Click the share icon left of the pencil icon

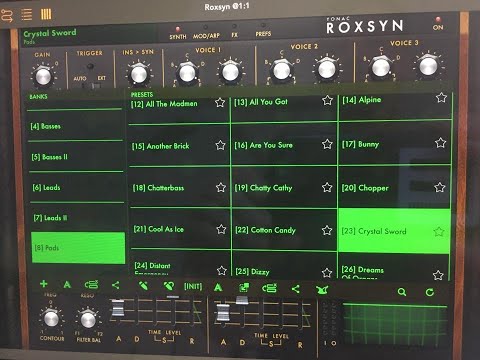point(116,285)
